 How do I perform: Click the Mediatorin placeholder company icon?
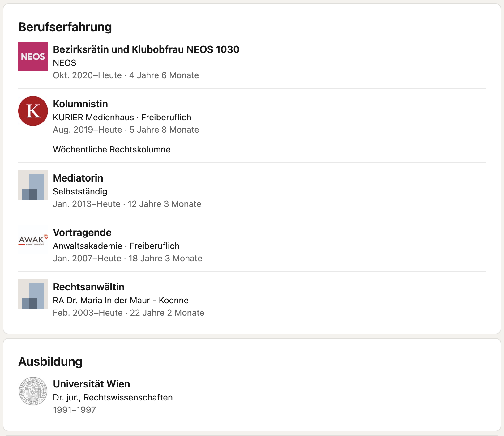[33, 185]
